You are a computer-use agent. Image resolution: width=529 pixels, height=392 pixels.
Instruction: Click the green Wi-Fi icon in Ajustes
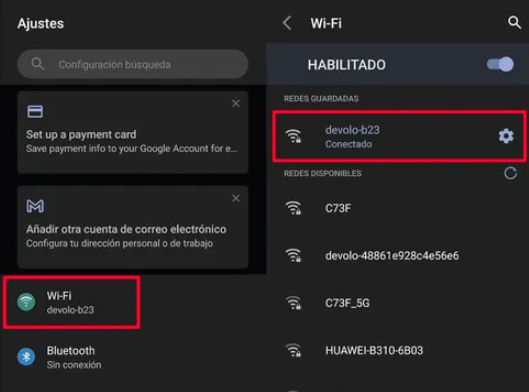[26, 302]
